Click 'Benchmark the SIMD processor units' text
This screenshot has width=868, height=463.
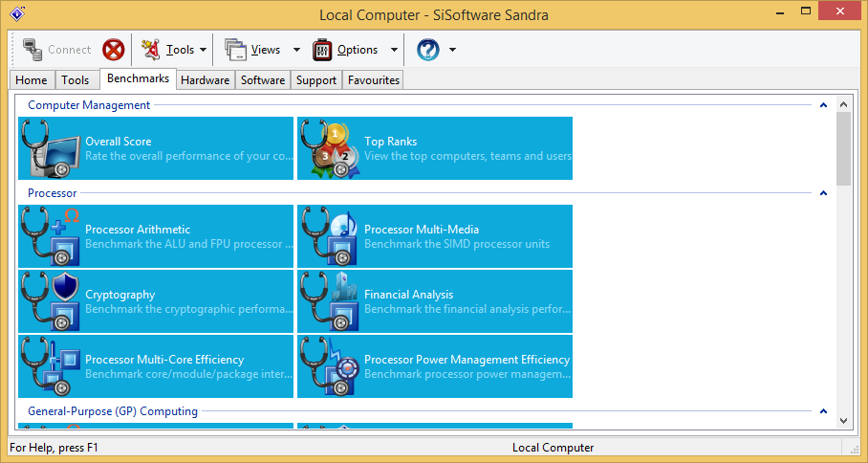tap(457, 244)
